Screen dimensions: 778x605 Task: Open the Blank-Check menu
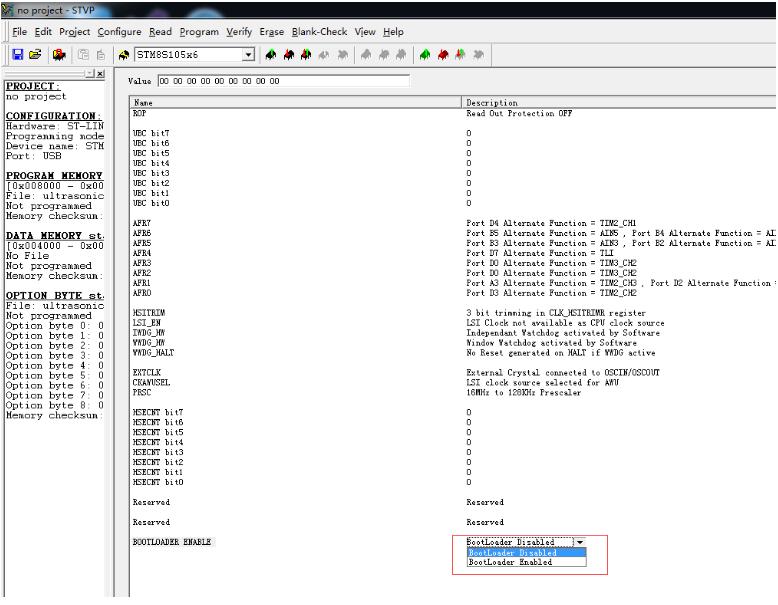pyautogui.click(x=319, y=32)
